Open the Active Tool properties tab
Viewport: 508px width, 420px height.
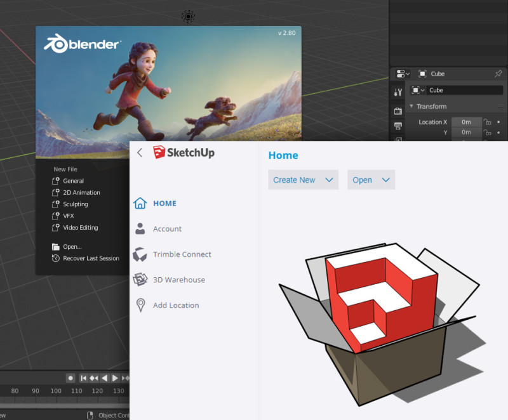(398, 92)
